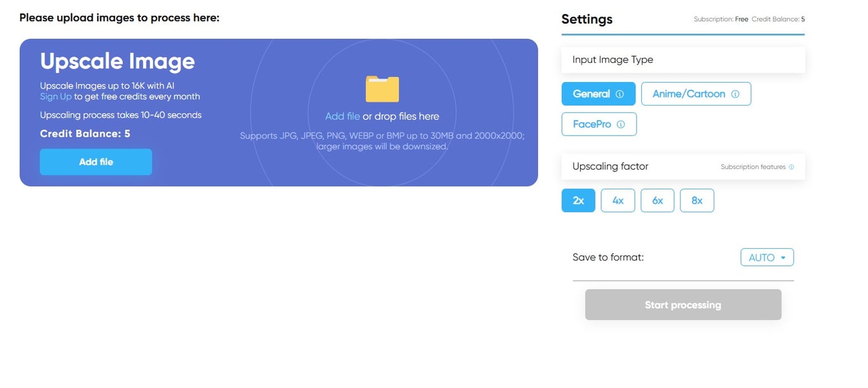Click the Upscaling factor header label
This screenshot has width=868, height=388.
[x=610, y=167]
